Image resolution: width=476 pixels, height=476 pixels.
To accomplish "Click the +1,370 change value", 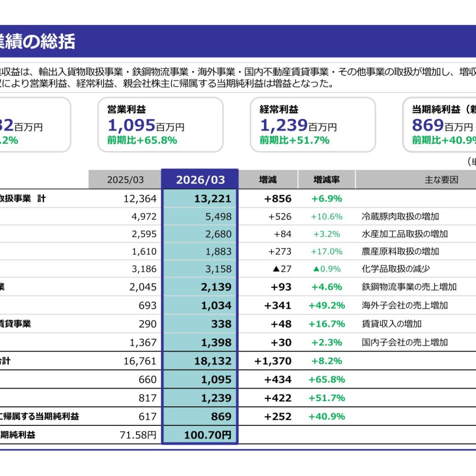I will click(272, 361).
